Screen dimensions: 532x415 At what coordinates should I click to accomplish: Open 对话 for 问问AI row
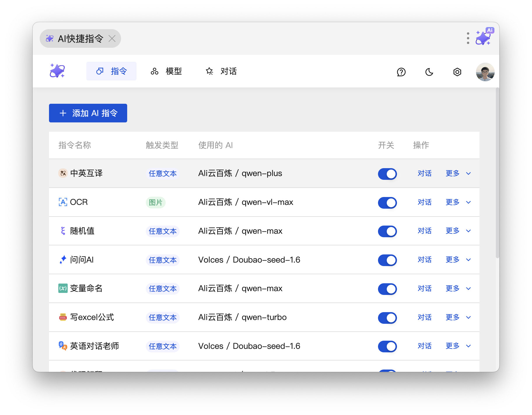point(424,260)
